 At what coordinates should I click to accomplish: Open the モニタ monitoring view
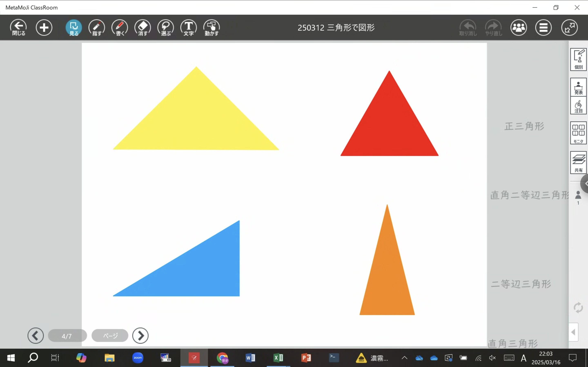[578, 133]
